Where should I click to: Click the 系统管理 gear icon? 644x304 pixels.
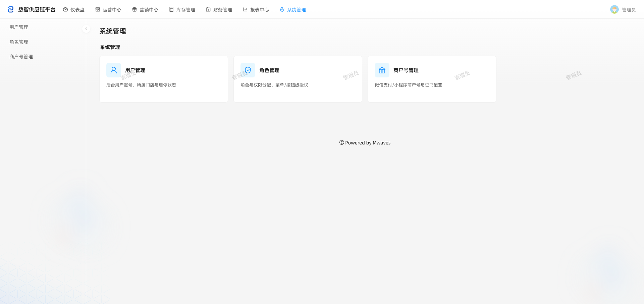point(282,9)
